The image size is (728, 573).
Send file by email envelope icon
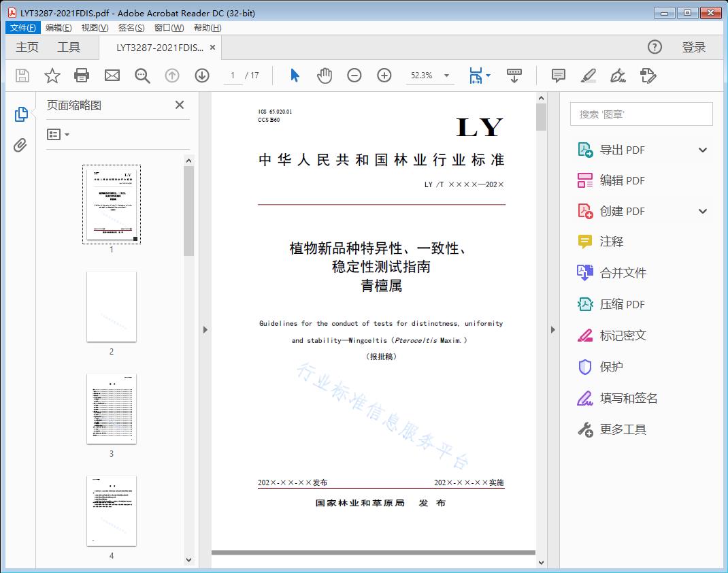pos(112,76)
